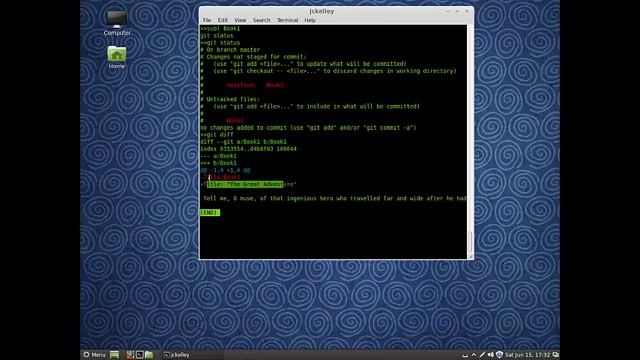
Task: Click the jckelley terminal title bar
Action: tap(322, 11)
